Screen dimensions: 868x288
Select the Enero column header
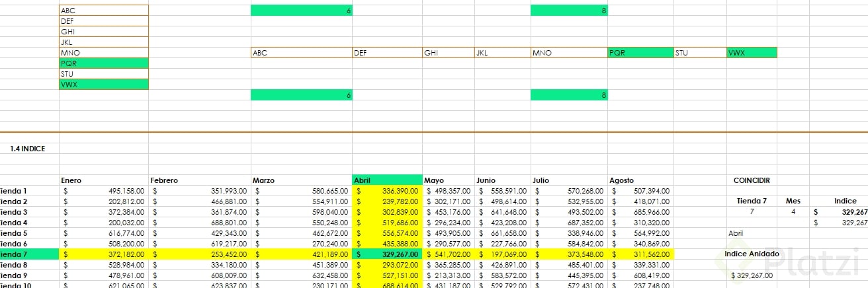104,180
